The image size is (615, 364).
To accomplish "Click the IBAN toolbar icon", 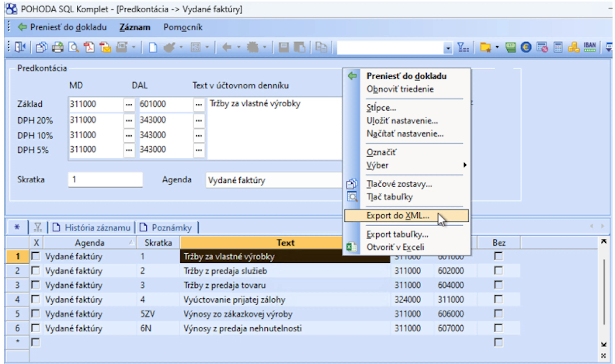I will click(x=590, y=47).
